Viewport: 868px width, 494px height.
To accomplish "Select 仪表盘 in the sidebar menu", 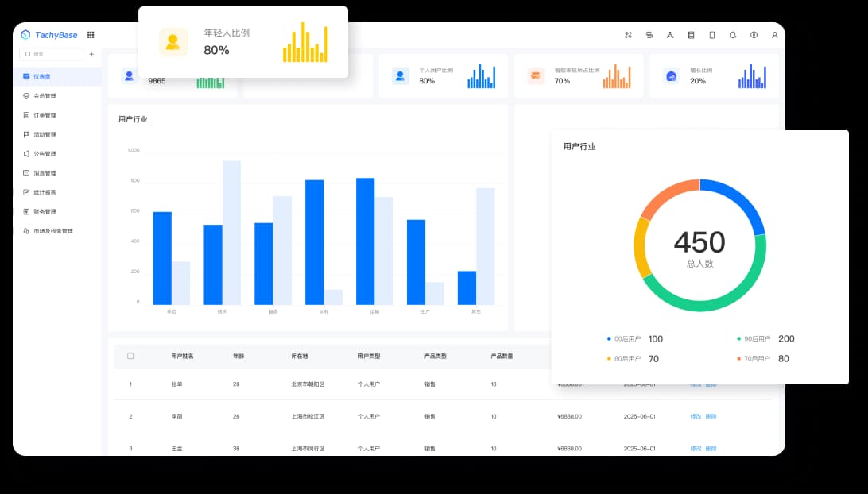I will coord(42,76).
